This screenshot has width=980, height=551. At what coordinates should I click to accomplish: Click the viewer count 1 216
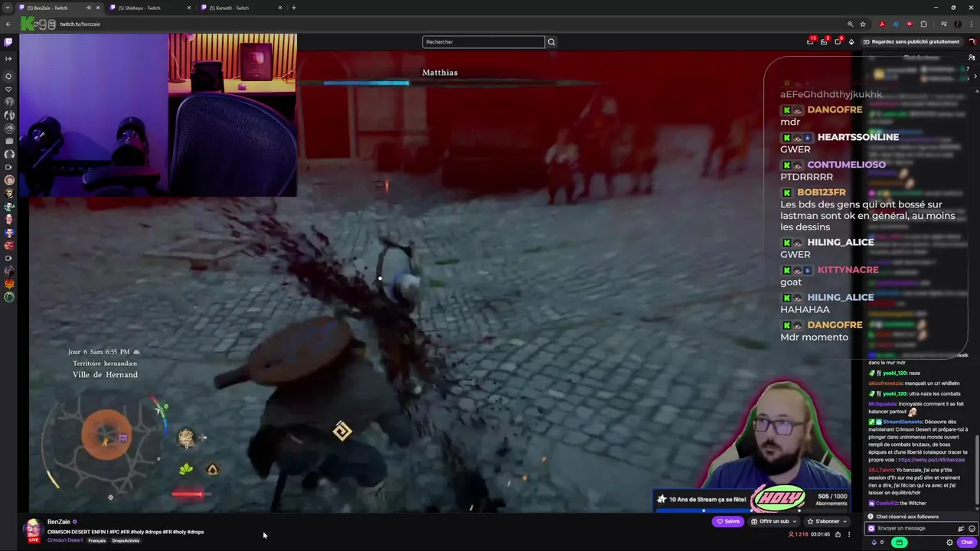(799, 534)
